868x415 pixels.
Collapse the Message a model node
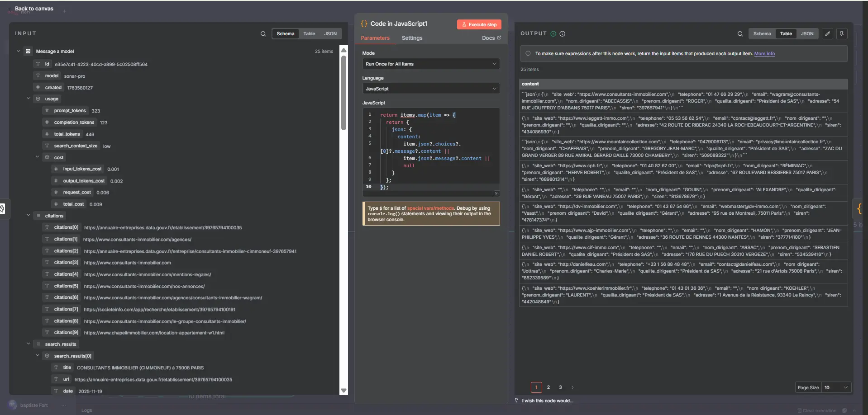click(x=19, y=51)
